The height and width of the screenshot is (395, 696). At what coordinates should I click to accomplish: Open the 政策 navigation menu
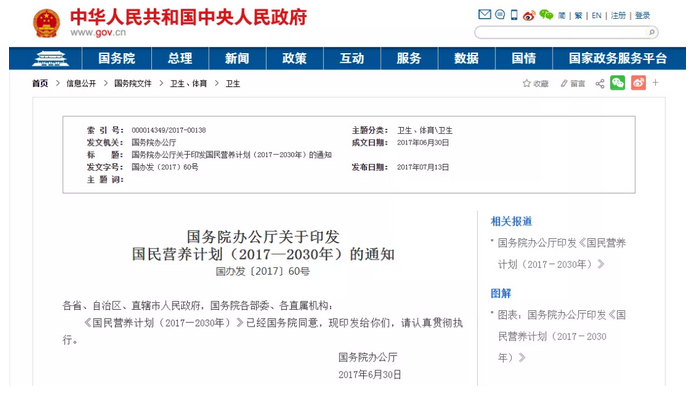(294, 59)
